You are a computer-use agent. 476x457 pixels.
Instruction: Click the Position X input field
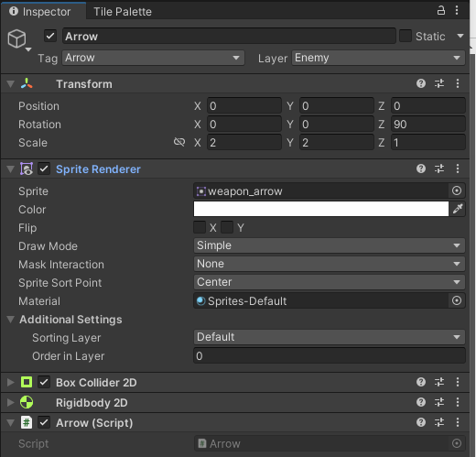click(x=244, y=105)
